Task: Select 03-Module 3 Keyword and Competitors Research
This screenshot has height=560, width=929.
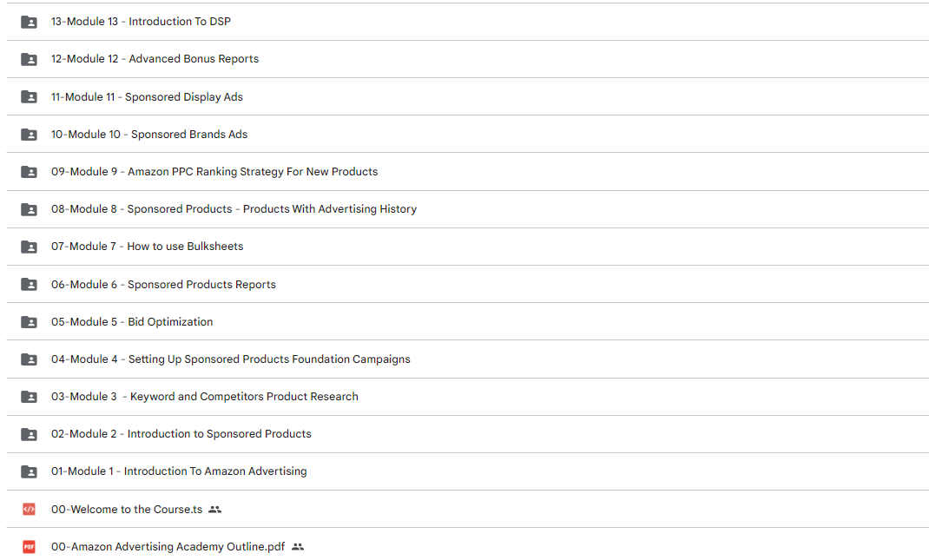Action: point(204,397)
